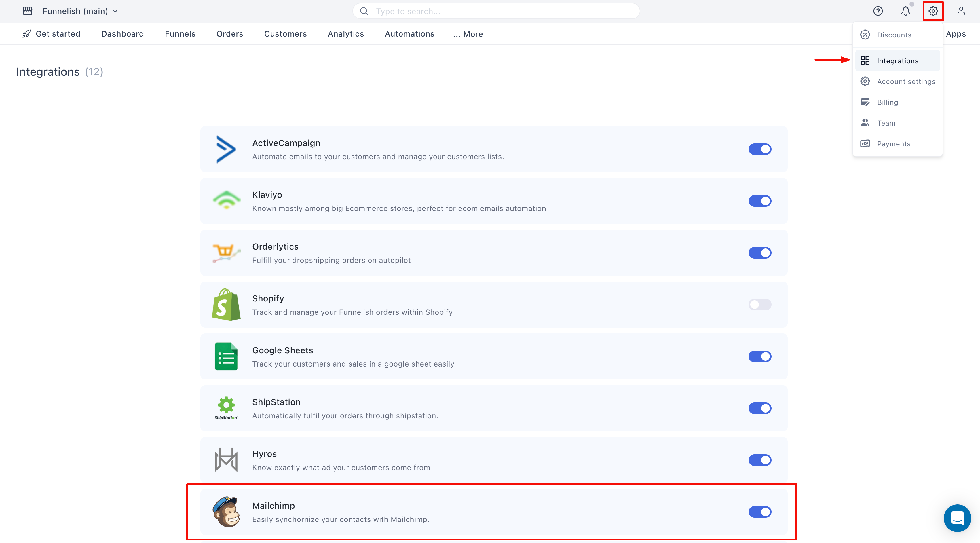Open the help question mark icon

pyautogui.click(x=878, y=11)
